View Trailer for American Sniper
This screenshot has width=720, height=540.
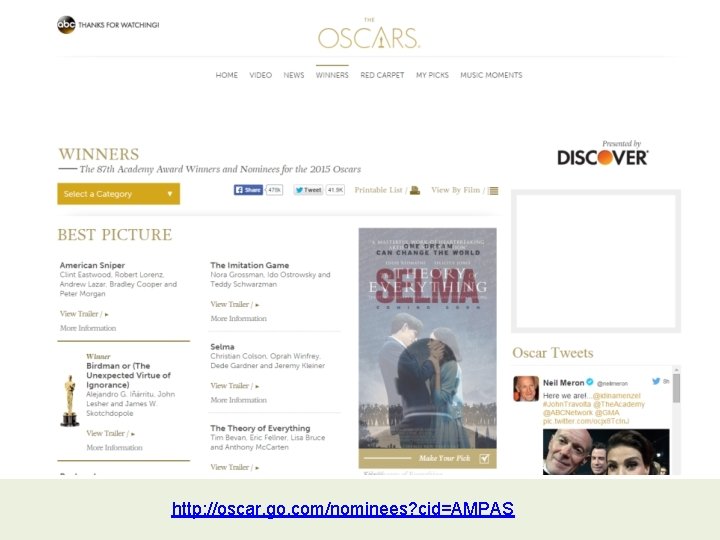84,314
